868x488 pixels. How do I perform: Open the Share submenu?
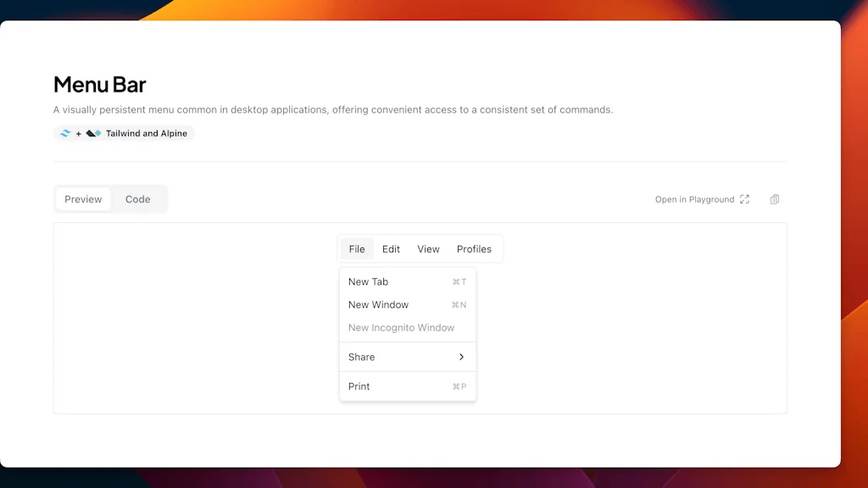pos(362,358)
